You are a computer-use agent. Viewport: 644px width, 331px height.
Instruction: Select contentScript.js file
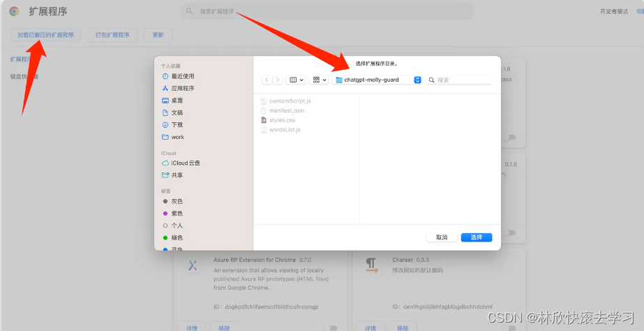286,101
